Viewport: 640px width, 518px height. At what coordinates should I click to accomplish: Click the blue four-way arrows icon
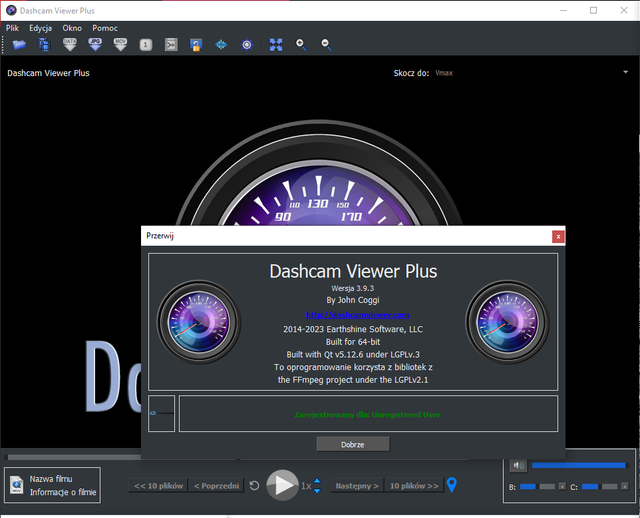[221, 44]
